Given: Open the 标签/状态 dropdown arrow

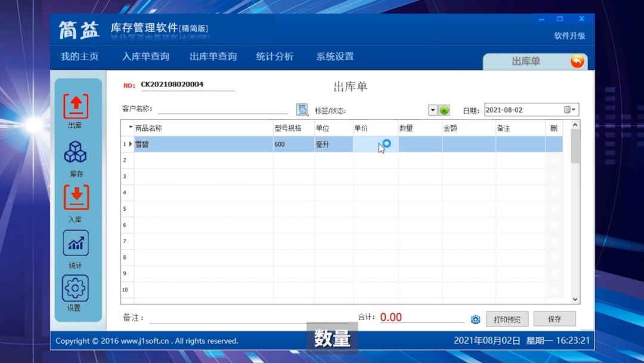Looking at the screenshot, I should point(432,110).
